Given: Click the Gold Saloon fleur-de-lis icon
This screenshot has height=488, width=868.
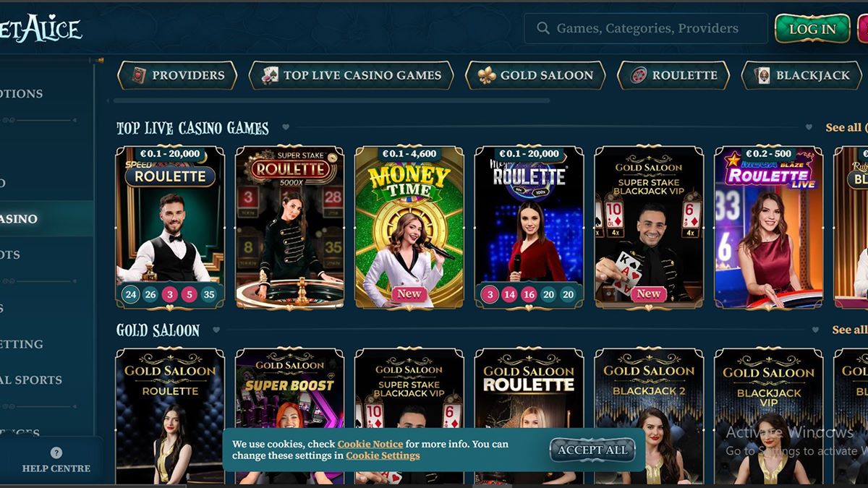Looking at the screenshot, I should click(x=487, y=75).
